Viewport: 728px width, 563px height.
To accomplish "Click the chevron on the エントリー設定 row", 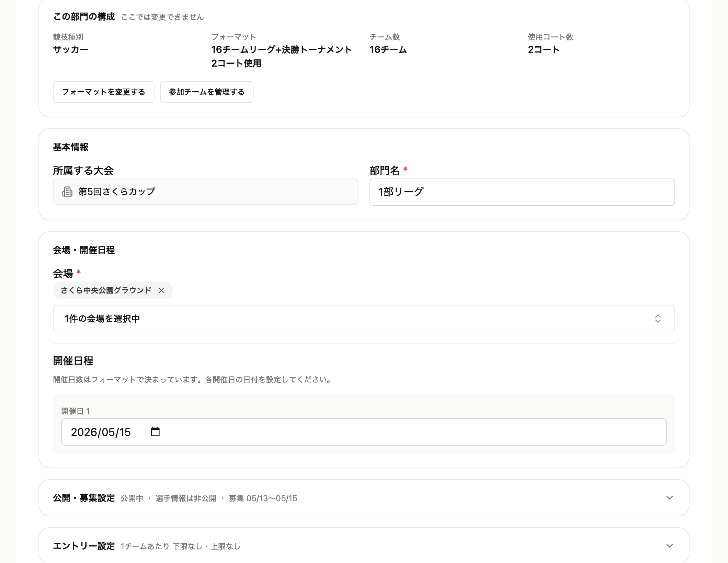I will click(669, 546).
